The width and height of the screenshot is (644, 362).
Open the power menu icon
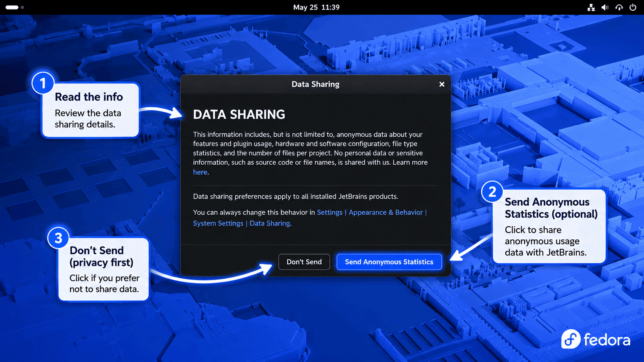(x=633, y=7)
